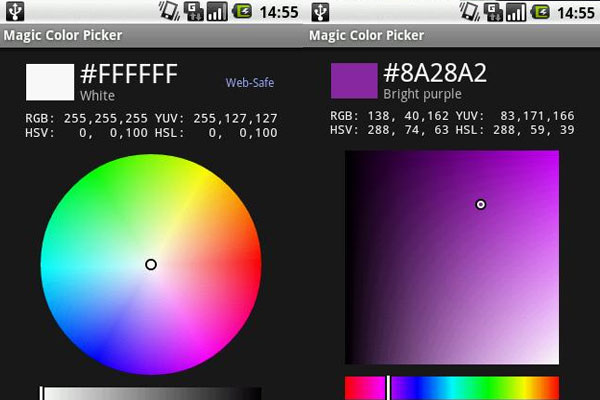The width and height of the screenshot is (600, 400).
Task: Tap the data network icon in right status bar
Action: coord(493,11)
